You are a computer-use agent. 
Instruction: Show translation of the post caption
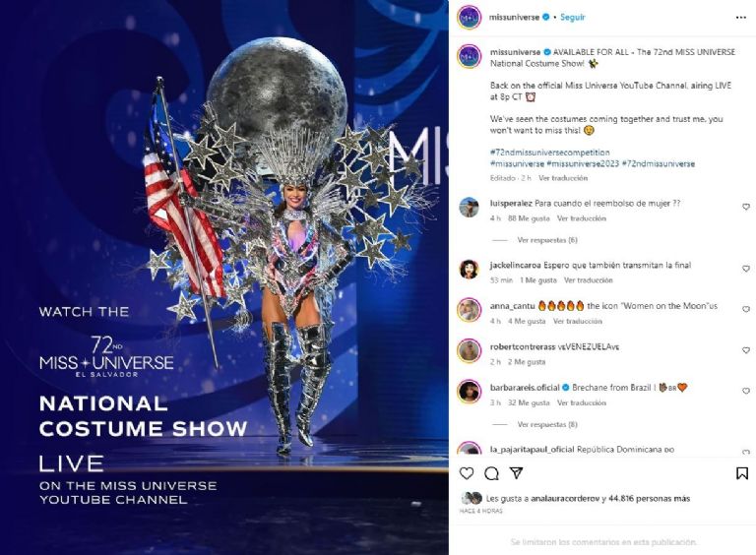point(563,178)
